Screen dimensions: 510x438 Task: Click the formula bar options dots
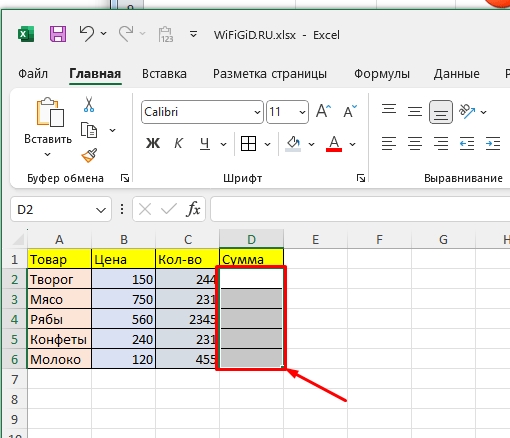[x=122, y=209]
